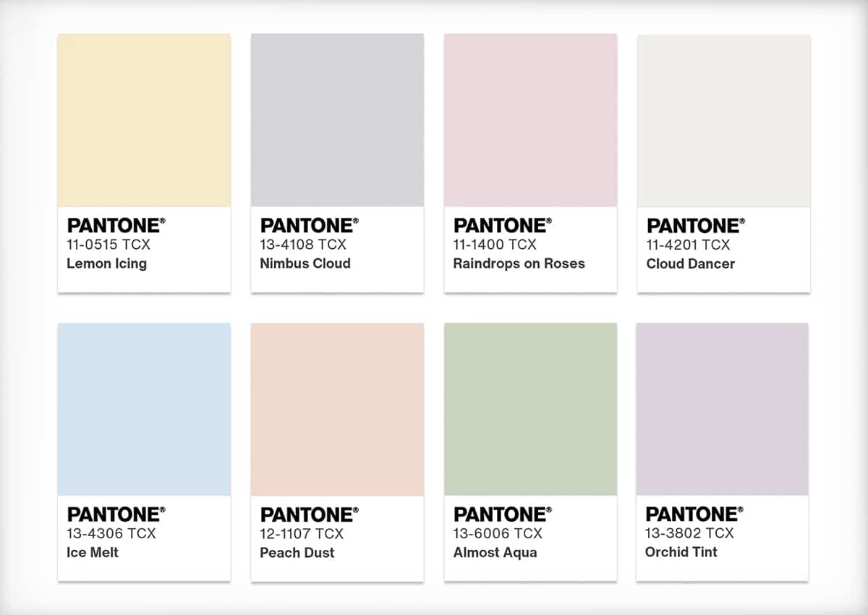Select the Raindrops on Roses swatch
The width and height of the screenshot is (868, 615).
click(x=530, y=119)
